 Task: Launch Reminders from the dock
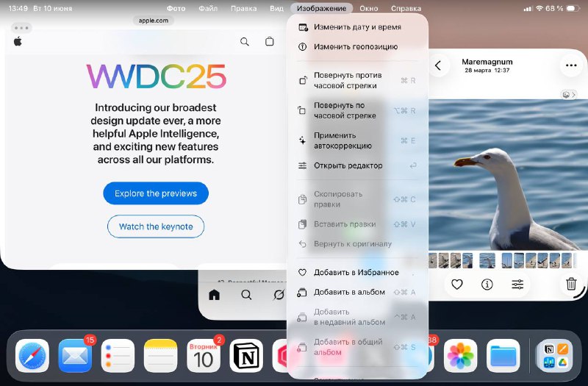point(118,356)
